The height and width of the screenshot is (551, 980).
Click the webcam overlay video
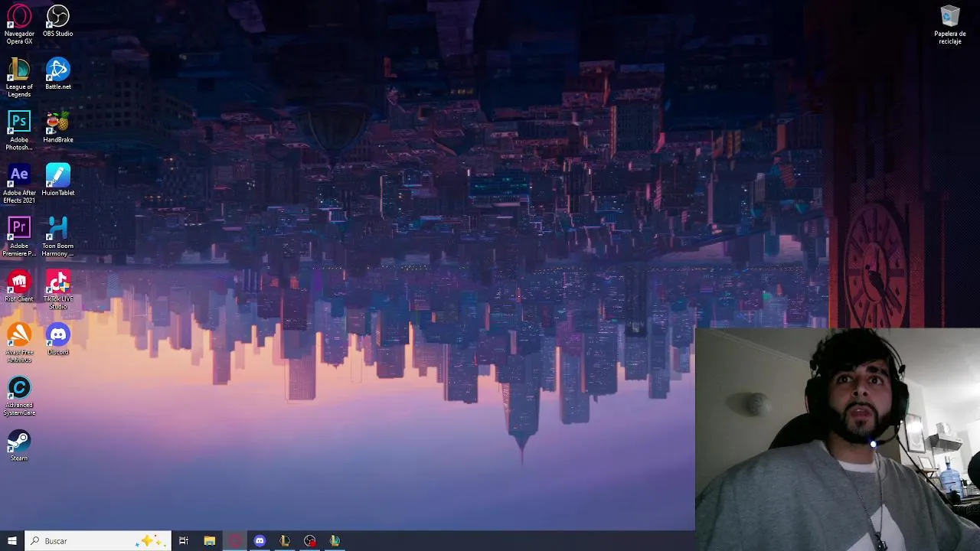coord(838,439)
